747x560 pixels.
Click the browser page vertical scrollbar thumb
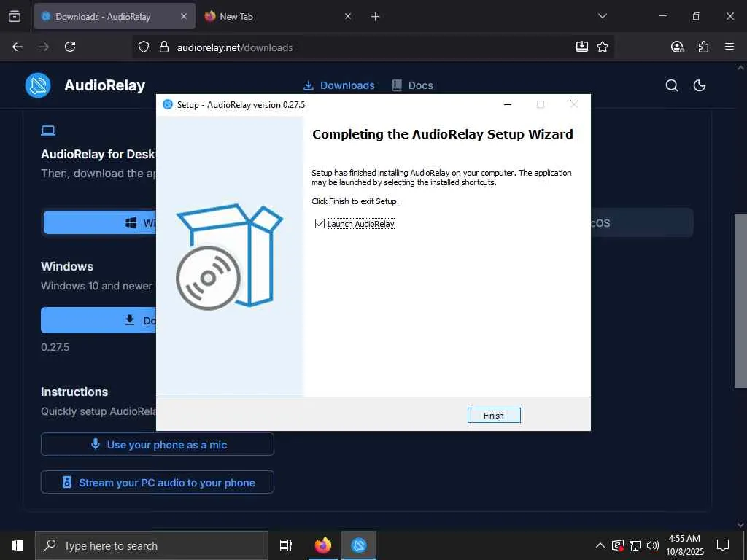click(740, 301)
